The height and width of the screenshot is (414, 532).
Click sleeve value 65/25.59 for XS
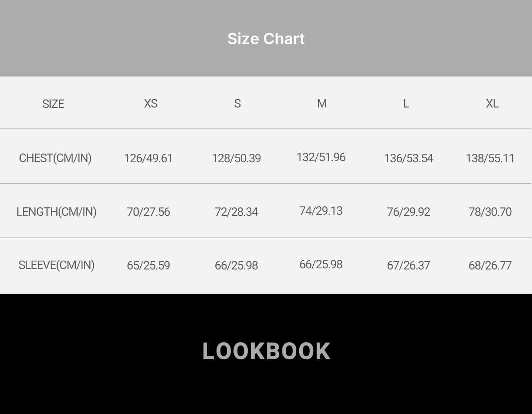[148, 265]
